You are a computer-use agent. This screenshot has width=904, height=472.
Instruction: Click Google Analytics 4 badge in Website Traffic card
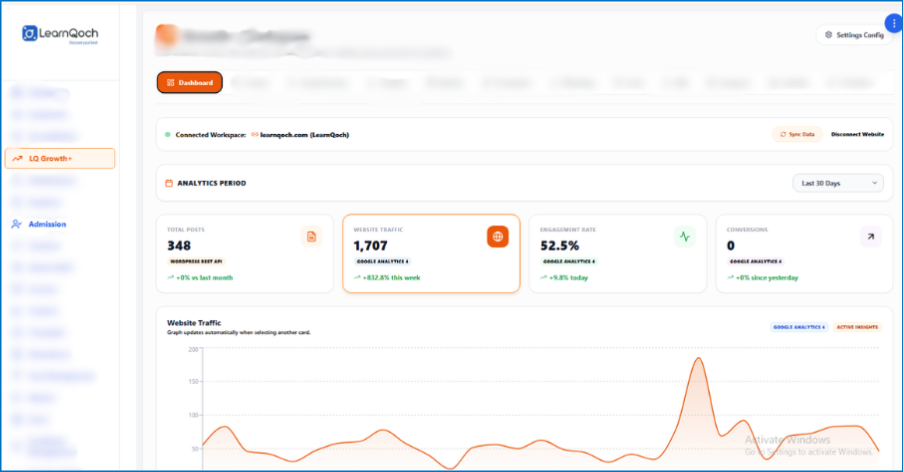(x=383, y=262)
